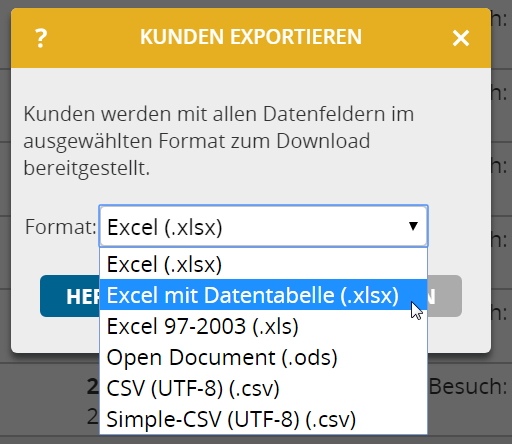The height and width of the screenshot is (444, 512).
Task: Click the bold 2 left of the CSV option
Action: (x=93, y=387)
